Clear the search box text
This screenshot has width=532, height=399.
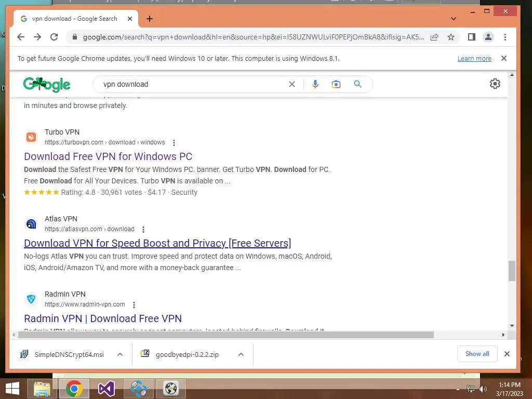coord(292,84)
